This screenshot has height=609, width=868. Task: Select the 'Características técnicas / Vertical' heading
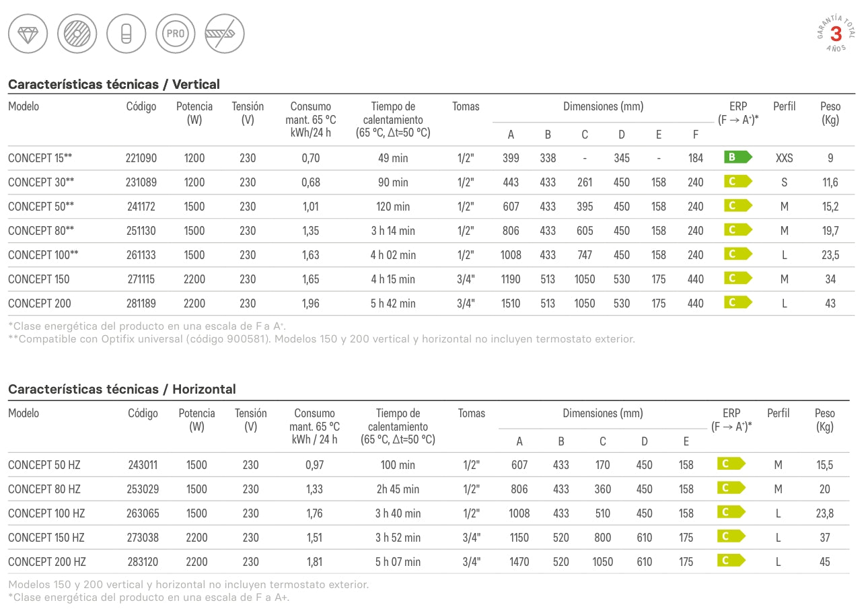point(114,84)
